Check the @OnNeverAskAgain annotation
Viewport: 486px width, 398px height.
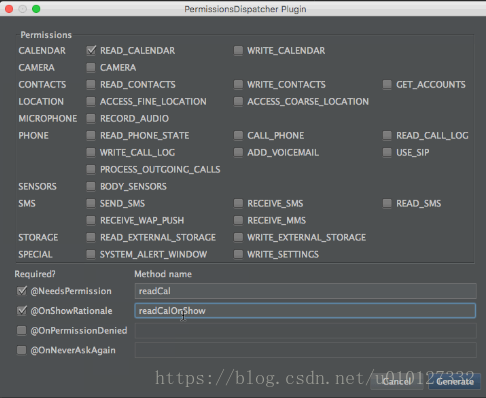(x=22, y=350)
